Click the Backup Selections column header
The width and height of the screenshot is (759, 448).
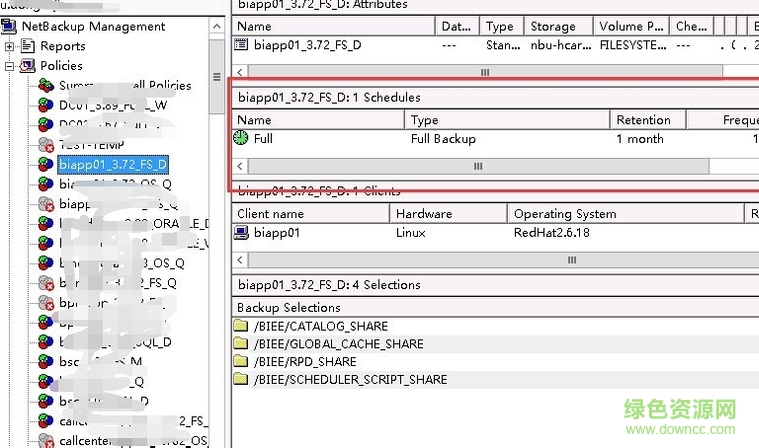pos(496,308)
